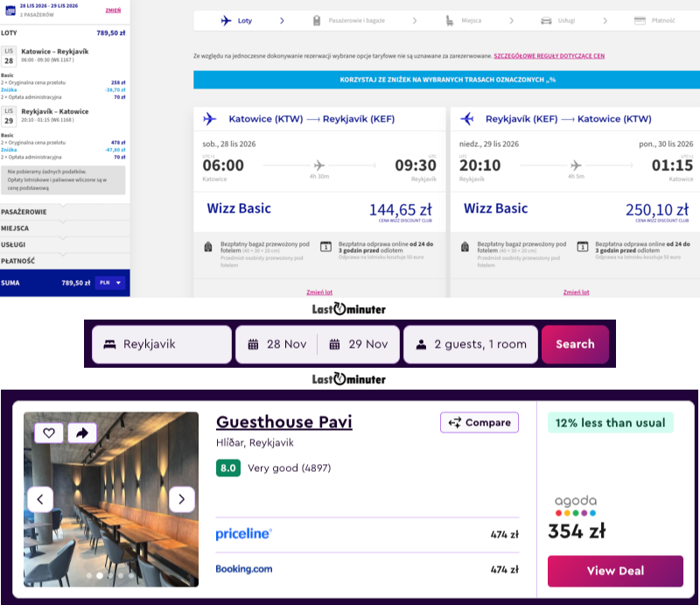Click the Reykjavik destination field
This screenshot has width=700, height=605.
tap(162, 344)
